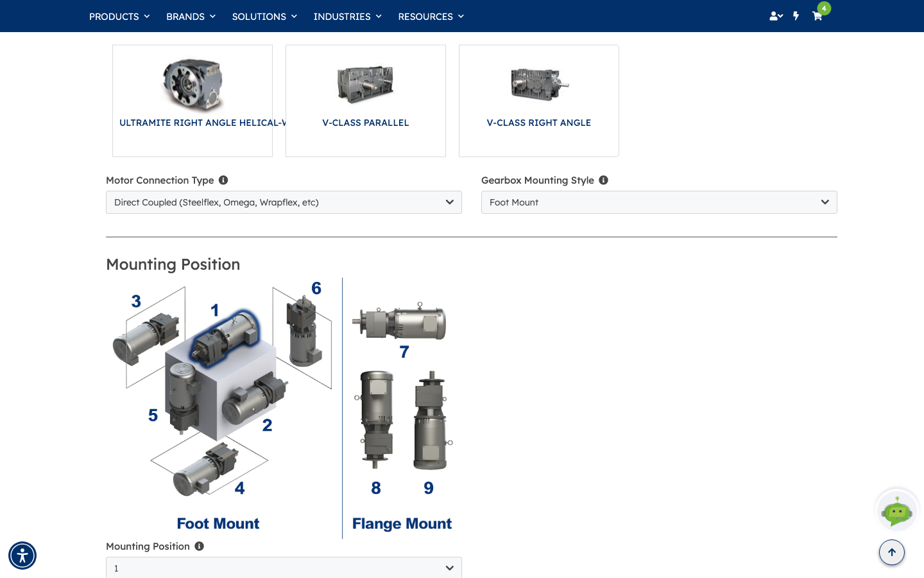Click mounting position 7 motor image
Screen dimensions: 924x578
pyautogui.click(x=399, y=321)
